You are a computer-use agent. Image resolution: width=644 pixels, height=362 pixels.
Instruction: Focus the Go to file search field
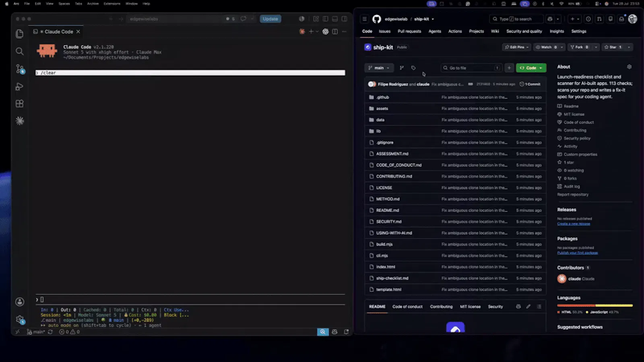click(x=471, y=68)
